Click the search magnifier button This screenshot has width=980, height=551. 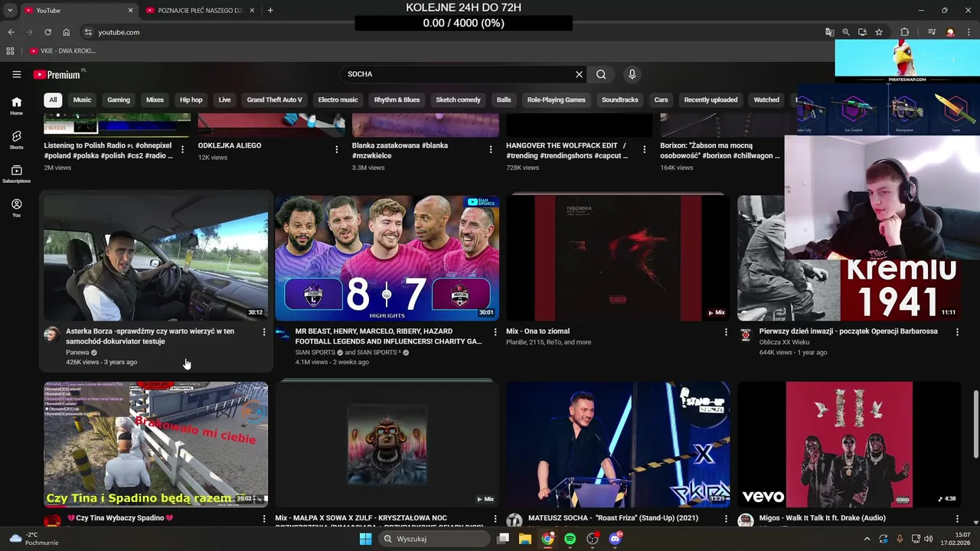(601, 74)
